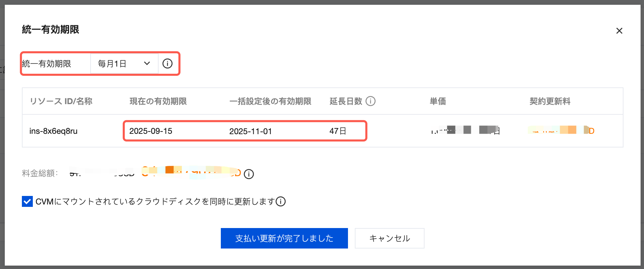644x269 pixels.
Task: Click info icon after the CVM cloud disk text
Action: tap(281, 201)
